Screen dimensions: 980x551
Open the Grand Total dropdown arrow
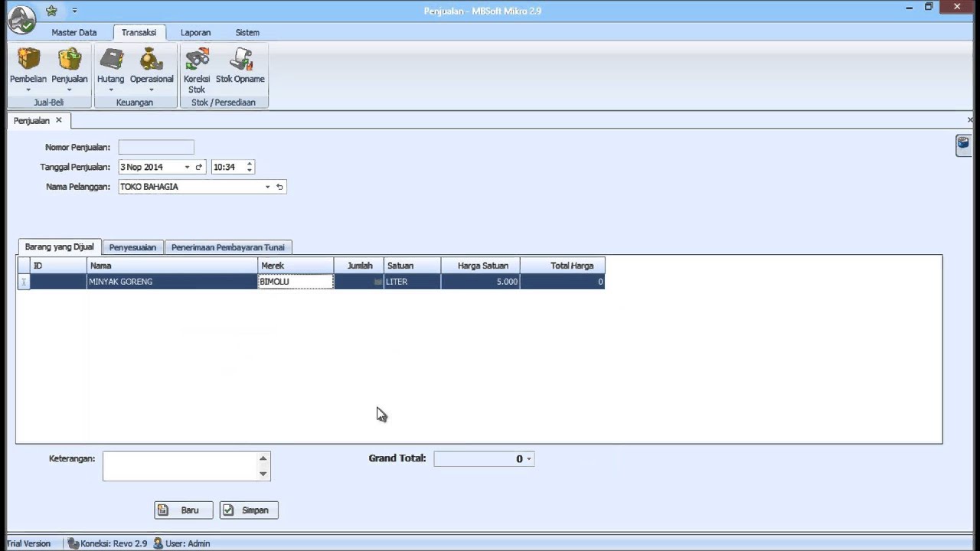pyautogui.click(x=528, y=459)
